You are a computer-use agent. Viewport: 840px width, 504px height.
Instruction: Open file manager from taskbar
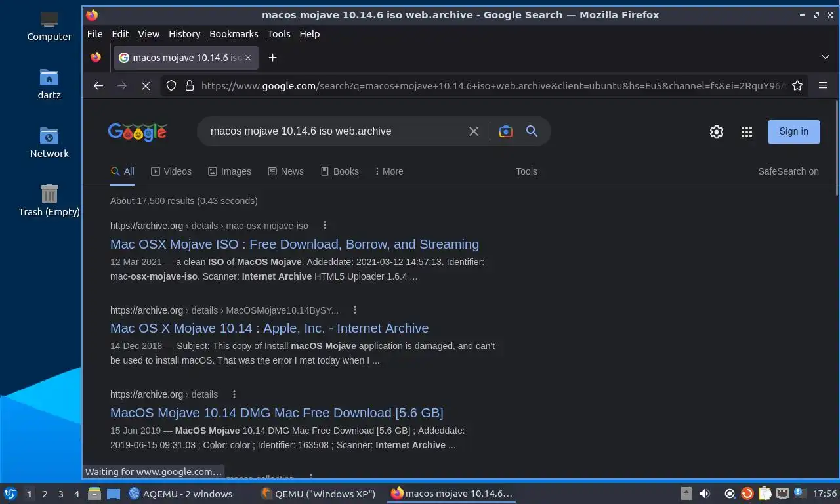coord(94,493)
